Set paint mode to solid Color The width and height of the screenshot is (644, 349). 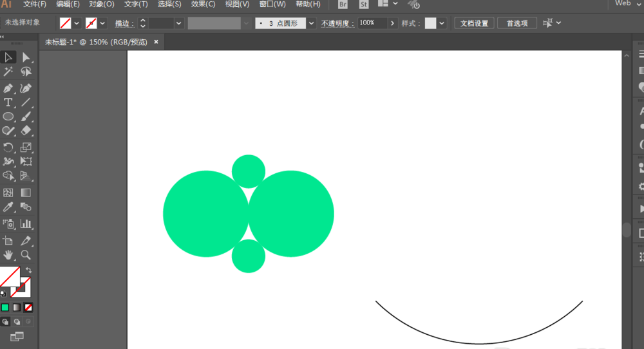pos(5,307)
